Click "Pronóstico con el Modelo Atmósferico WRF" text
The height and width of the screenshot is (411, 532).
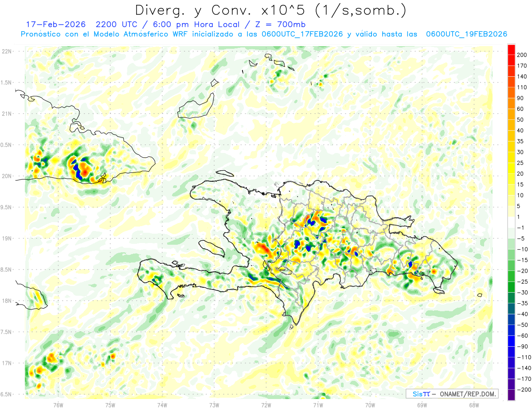(106, 34)
